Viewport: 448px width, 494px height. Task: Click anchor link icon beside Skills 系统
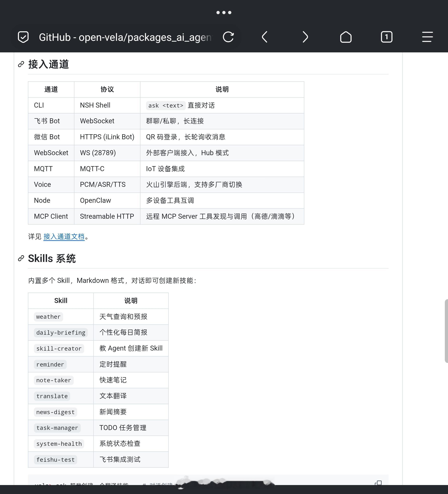tap(21, 258)
